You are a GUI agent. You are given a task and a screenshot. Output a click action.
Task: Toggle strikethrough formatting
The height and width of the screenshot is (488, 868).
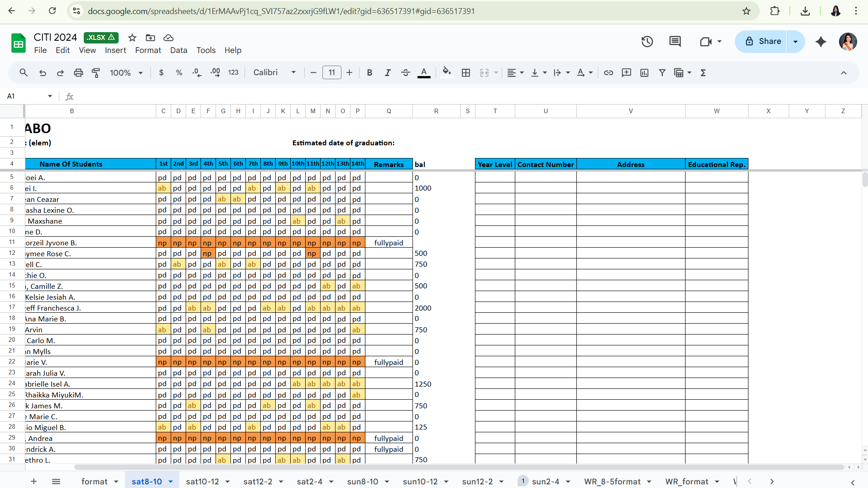click(405, 73)
